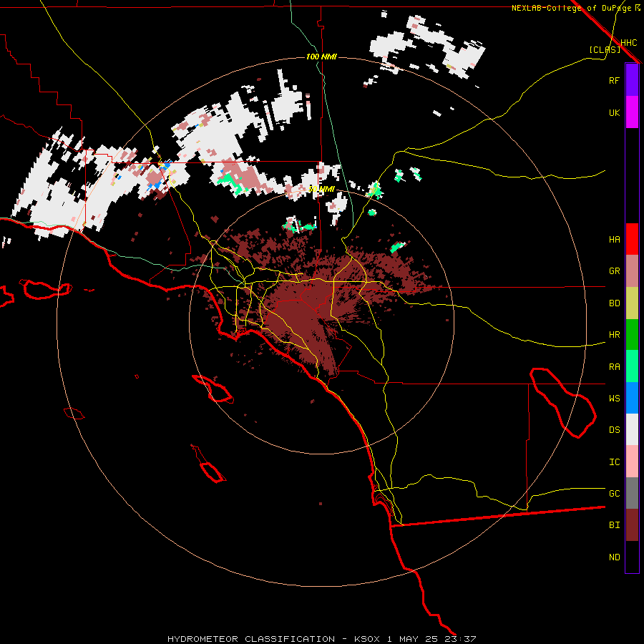Click the BD yellow legend swatch
The image size is (644, 644).
(632, 303)
